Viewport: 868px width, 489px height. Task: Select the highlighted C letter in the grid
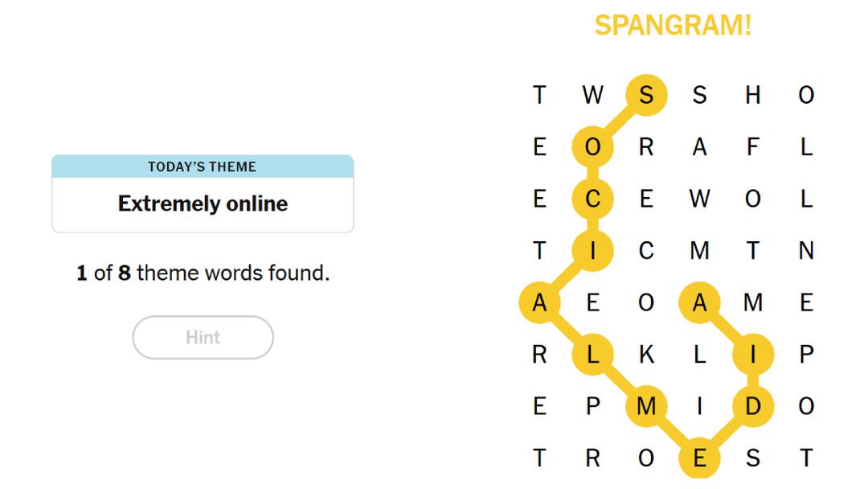tap(593, 199)
